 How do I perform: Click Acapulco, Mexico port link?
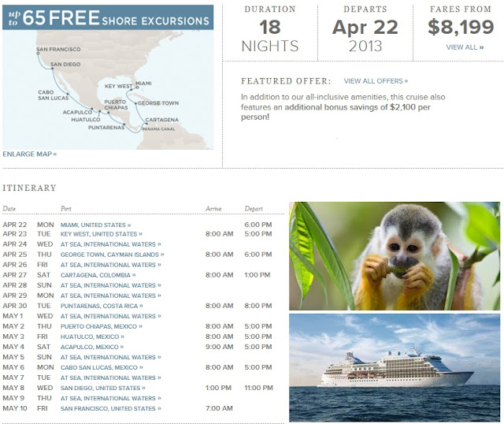[91, 347]
